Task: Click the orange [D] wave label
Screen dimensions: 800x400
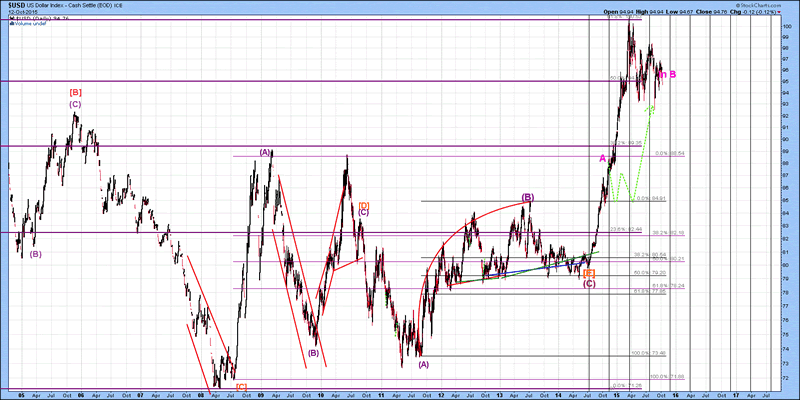Action: pyautogui.click(x=364, y=205)
